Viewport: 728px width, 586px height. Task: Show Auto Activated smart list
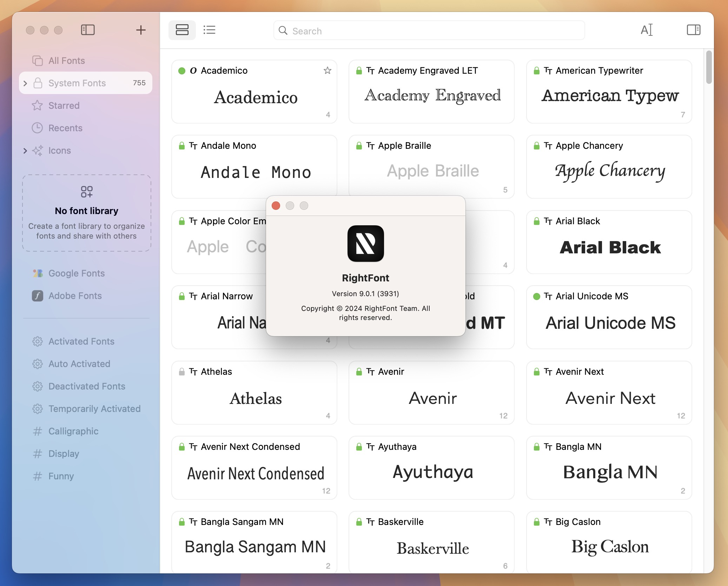pos(86,364)
